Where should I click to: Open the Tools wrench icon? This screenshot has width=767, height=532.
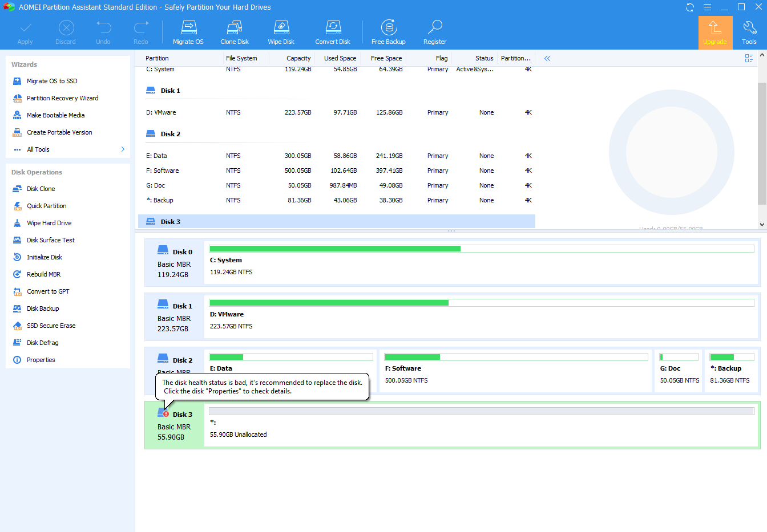[x=749, y=27]
